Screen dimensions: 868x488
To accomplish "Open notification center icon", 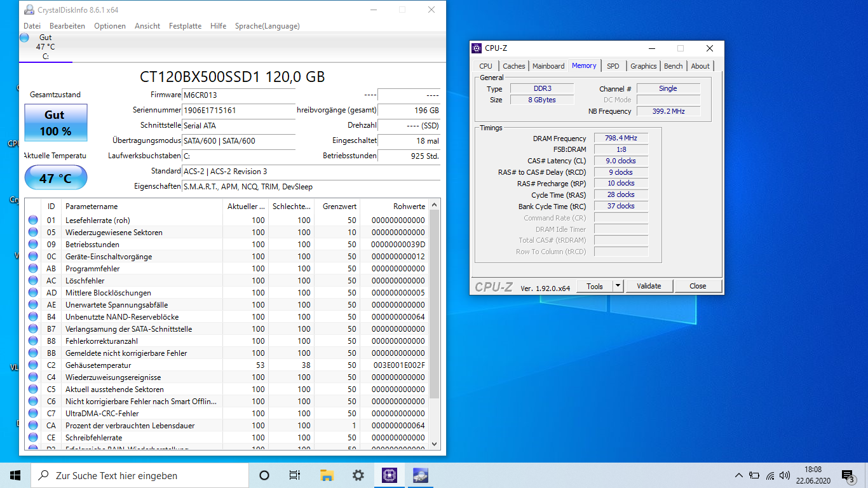I will tap(848, 475).
